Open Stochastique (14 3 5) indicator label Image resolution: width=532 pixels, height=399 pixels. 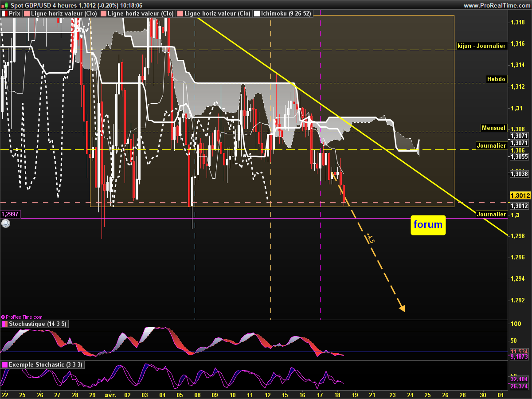[38, 324]
